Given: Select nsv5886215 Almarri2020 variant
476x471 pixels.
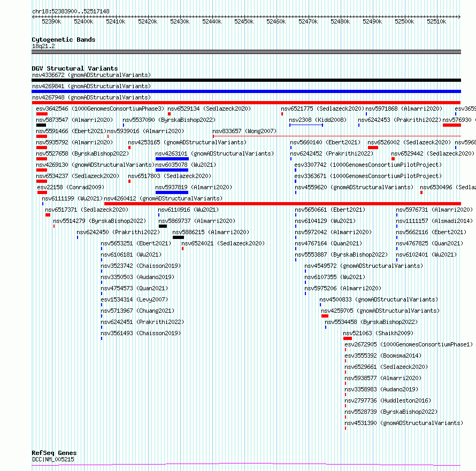Looking at the screenshot, I should 211,232.
